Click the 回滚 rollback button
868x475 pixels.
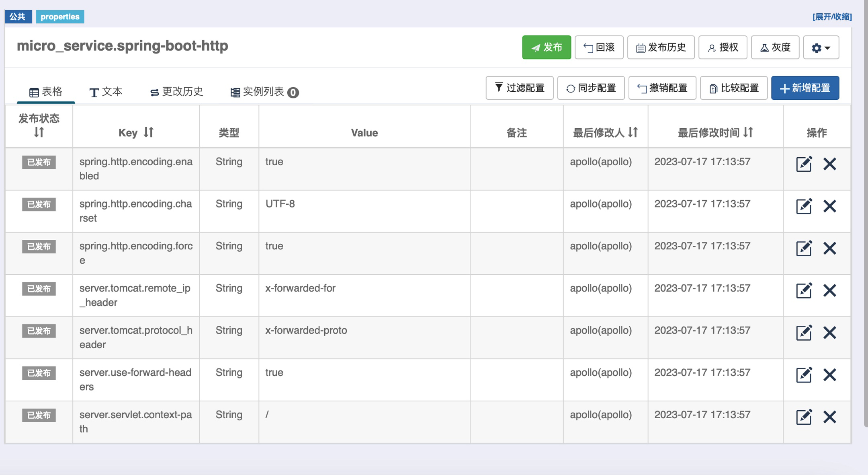point(599,47)
